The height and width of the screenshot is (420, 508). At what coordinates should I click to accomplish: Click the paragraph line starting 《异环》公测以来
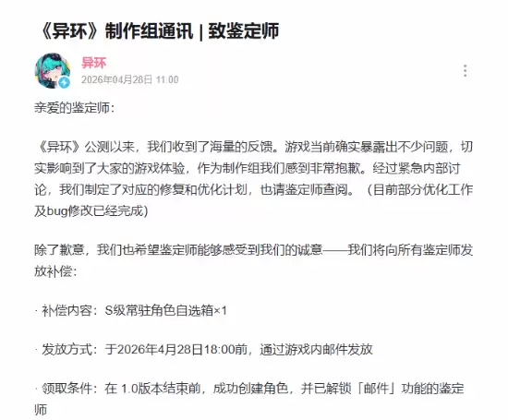tap(254, 148)
